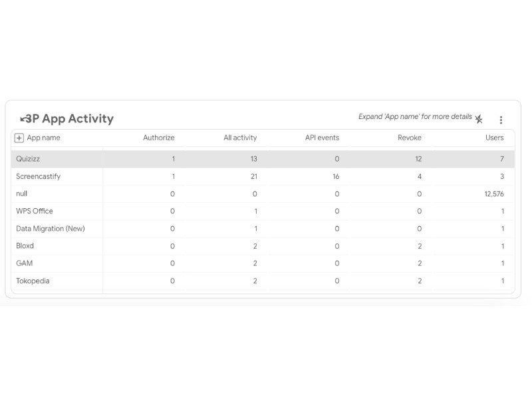The image size is (532, 399).
Task: Click the Revoke column header
Action: (x=408, y=138)
